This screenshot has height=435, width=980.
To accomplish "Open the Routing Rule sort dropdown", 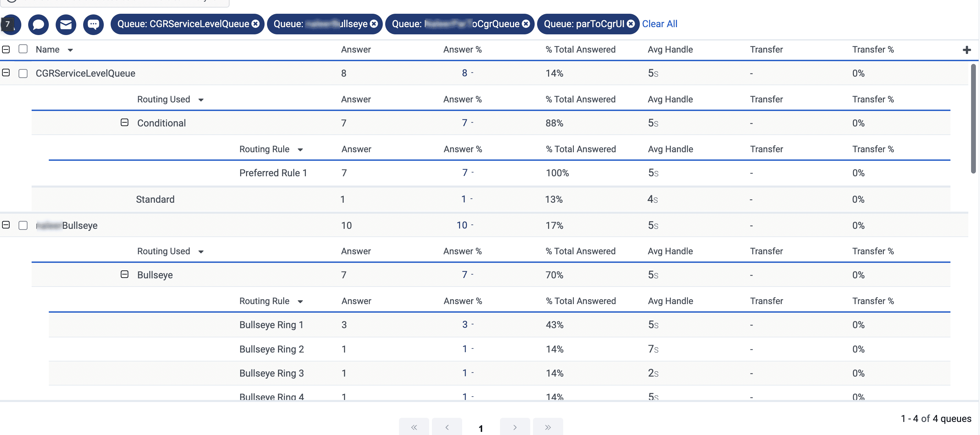I will [301, 149].
